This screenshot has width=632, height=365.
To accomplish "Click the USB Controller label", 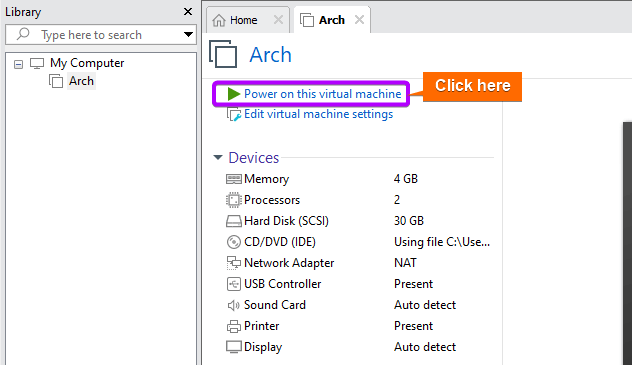I will pos(283,284).
